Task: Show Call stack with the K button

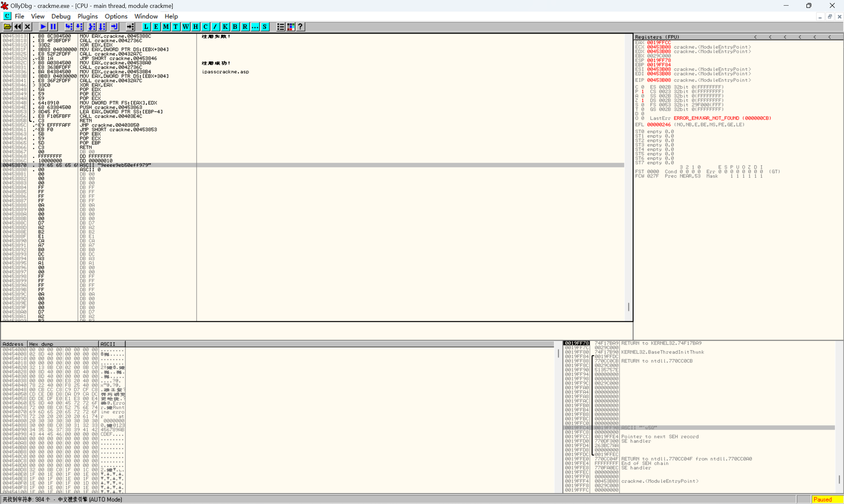Action: pyautogui.click(x=225, y=27)
